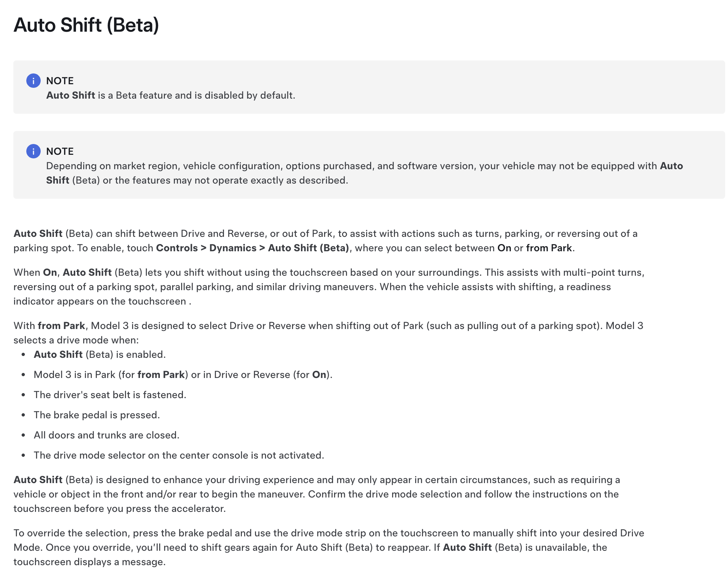Image resolution: width=728 pixels, height=581 pixels.
Task: Click 'When On, Auto Shift' paragraph start
Action: [63, 273]
